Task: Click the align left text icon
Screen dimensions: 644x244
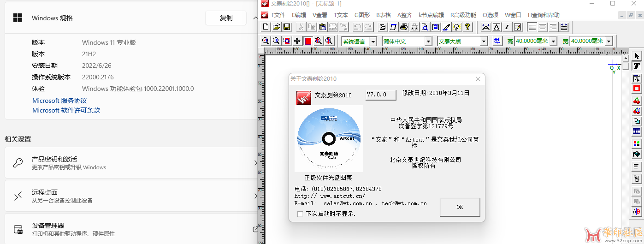Action: pyautogui.click(x=532, y=27)
